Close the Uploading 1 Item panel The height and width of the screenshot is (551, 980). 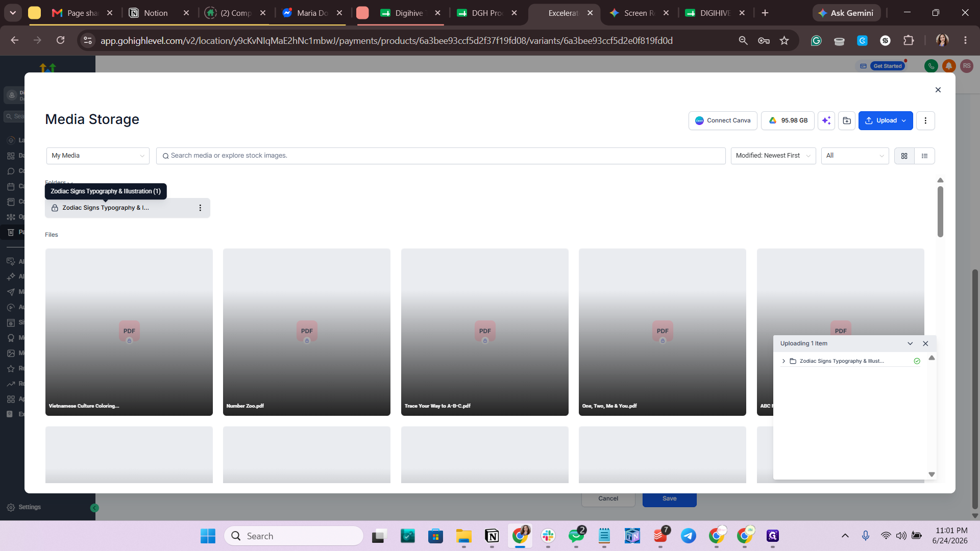pos(925,344)
